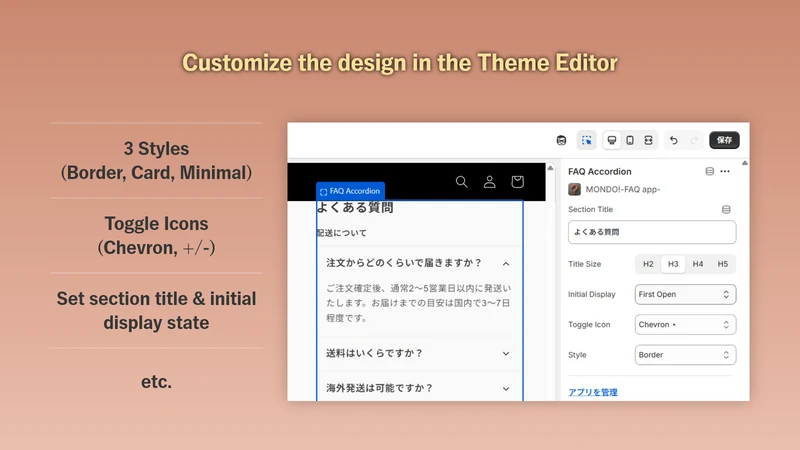Click dynamic source icon next to Section Title
This screenshot has height=450, width=800.
[x=726, y=210]
